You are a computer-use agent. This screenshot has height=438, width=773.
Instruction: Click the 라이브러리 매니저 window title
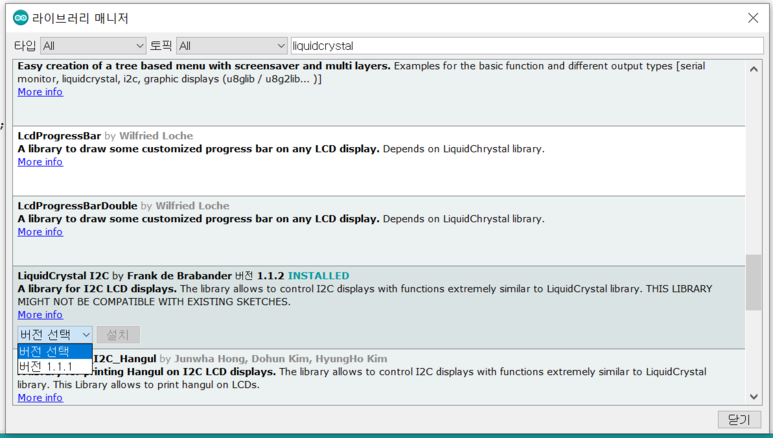coord(80,18)
